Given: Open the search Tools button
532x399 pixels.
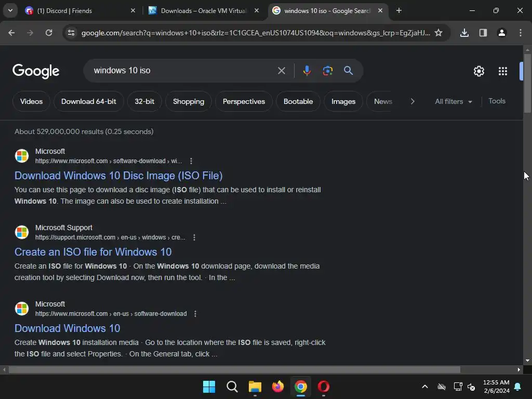Looking at the screenshot, I should point(497,101).
